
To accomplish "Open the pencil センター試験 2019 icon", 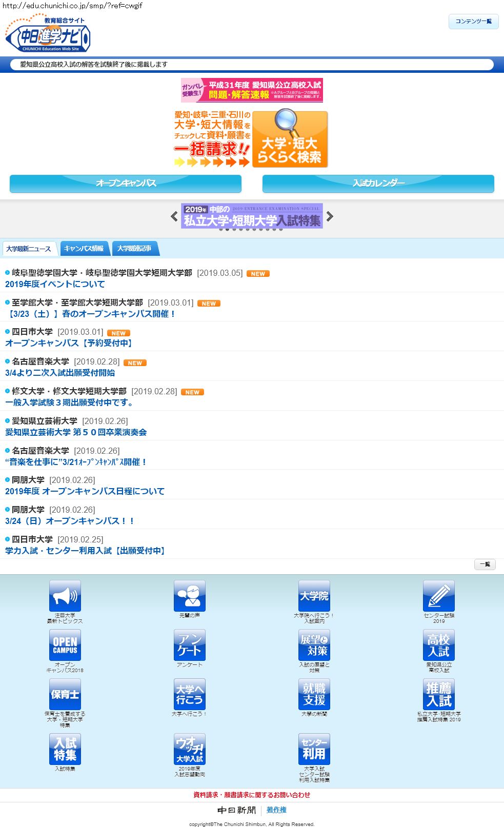I will coord(439,596).
